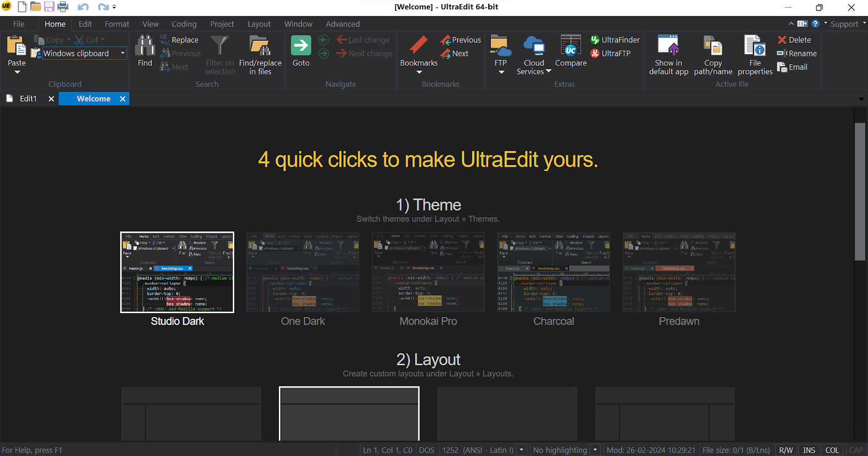Screen dimensions: 868x456
Task: Jump to Previous bookmark
Action: tap(460, 40)
